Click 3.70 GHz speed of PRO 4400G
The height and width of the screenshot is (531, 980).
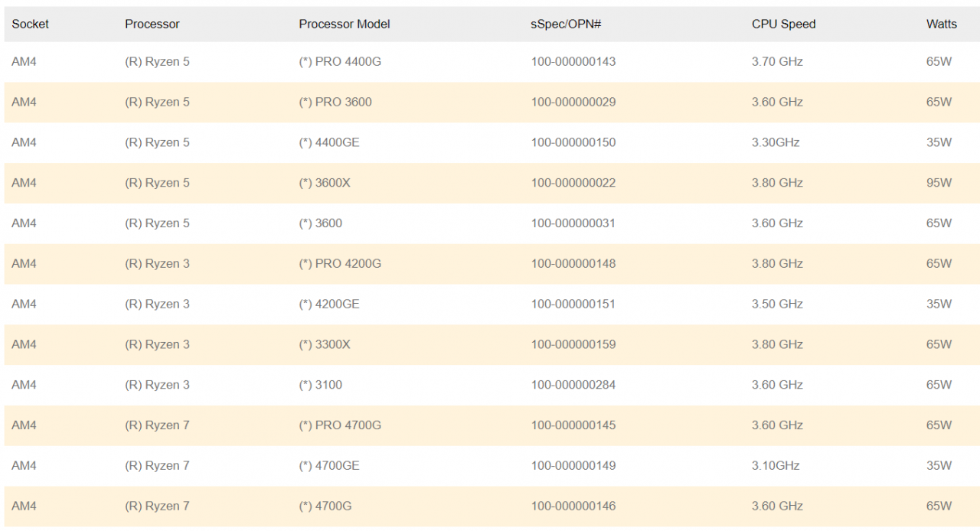click(777, 62)
